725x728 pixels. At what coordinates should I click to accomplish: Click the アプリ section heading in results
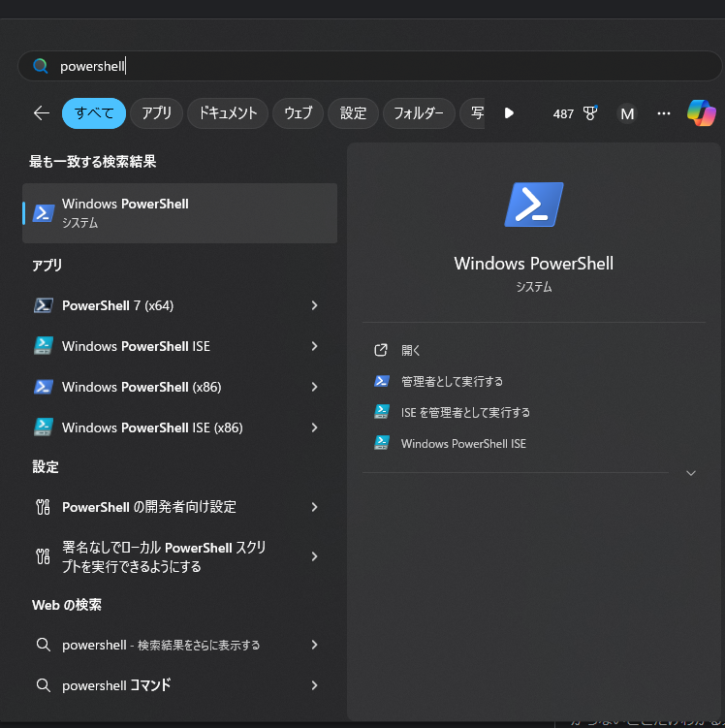click(x=47, y=265)
